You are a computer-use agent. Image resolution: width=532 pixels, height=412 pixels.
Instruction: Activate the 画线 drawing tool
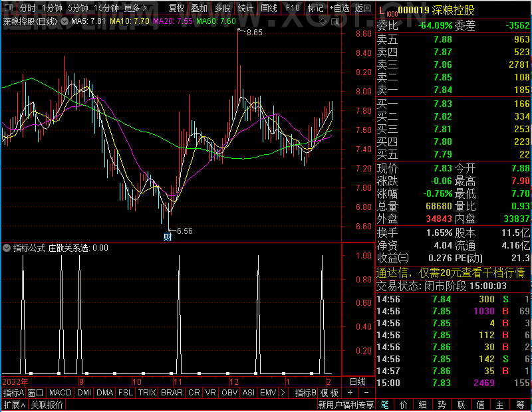click(x=269, y=7)
